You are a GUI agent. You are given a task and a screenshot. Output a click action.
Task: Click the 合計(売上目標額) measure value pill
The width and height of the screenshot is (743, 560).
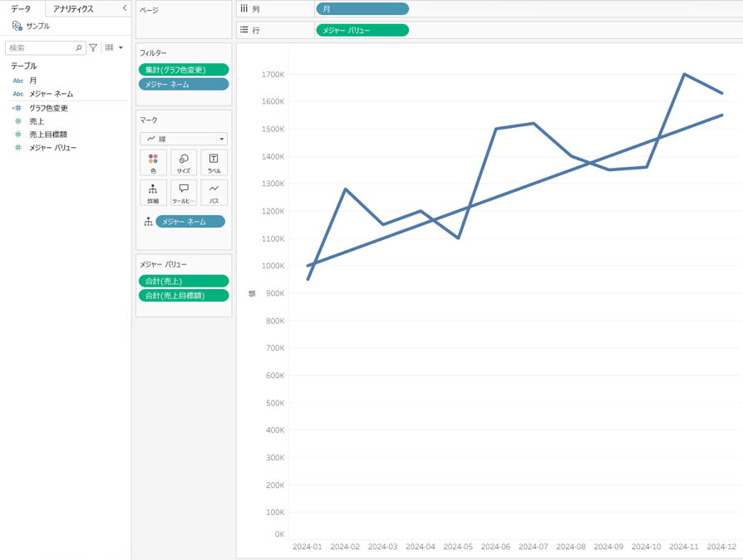click(184, 296)
